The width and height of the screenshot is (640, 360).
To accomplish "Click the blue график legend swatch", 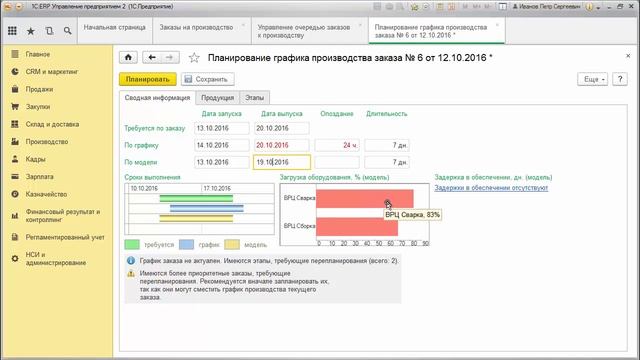I will pyautogui.click(x=186, y=244).
